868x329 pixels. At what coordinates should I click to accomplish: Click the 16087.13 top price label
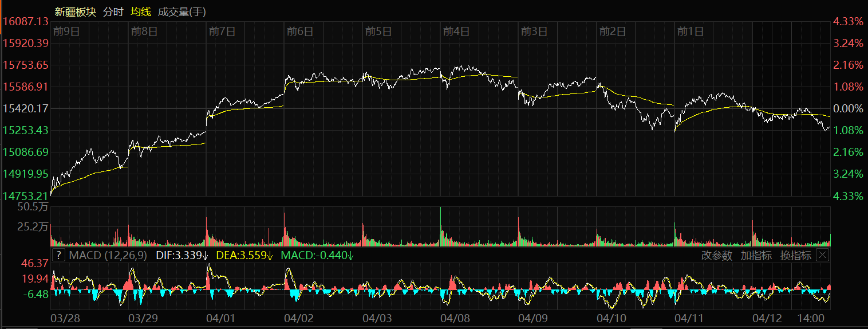click(x=25, y=21)
